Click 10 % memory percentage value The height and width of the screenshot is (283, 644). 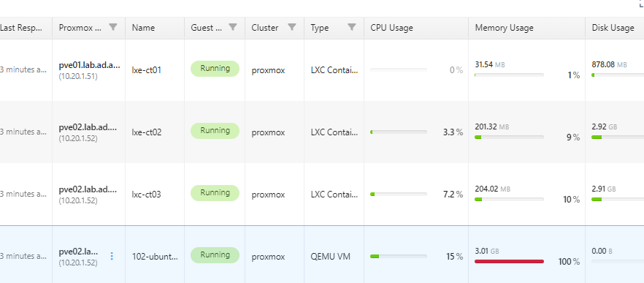[x=571, y=200]
